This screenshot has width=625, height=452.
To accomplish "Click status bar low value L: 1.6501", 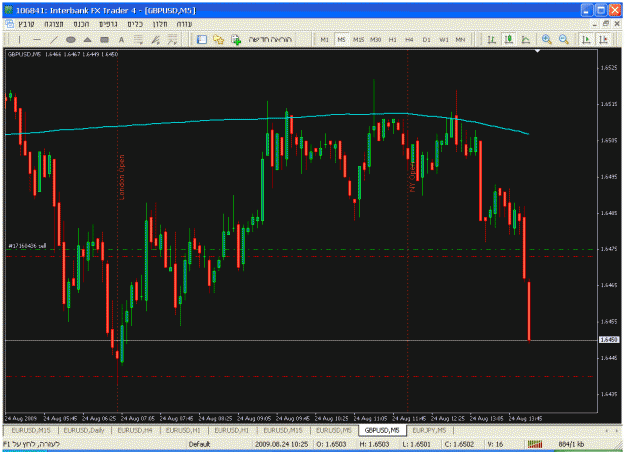I will [x=417, y=444].
